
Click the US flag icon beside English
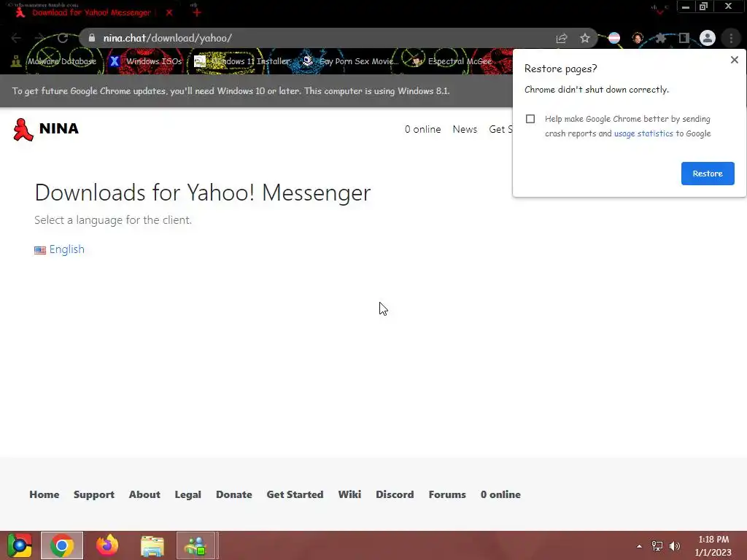coord(40,250)
